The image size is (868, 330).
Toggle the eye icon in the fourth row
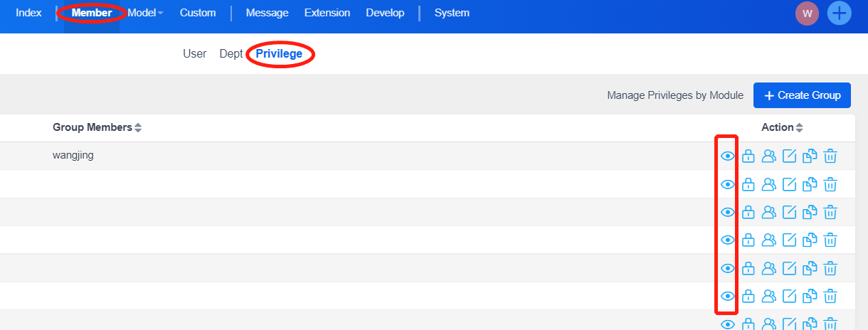[x=727, y=240]
